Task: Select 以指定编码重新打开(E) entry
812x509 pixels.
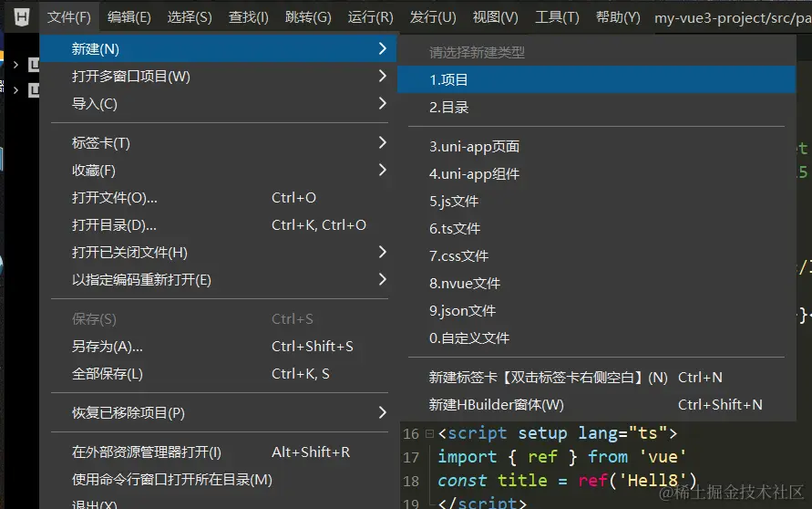Action: (x=218, y=280)
